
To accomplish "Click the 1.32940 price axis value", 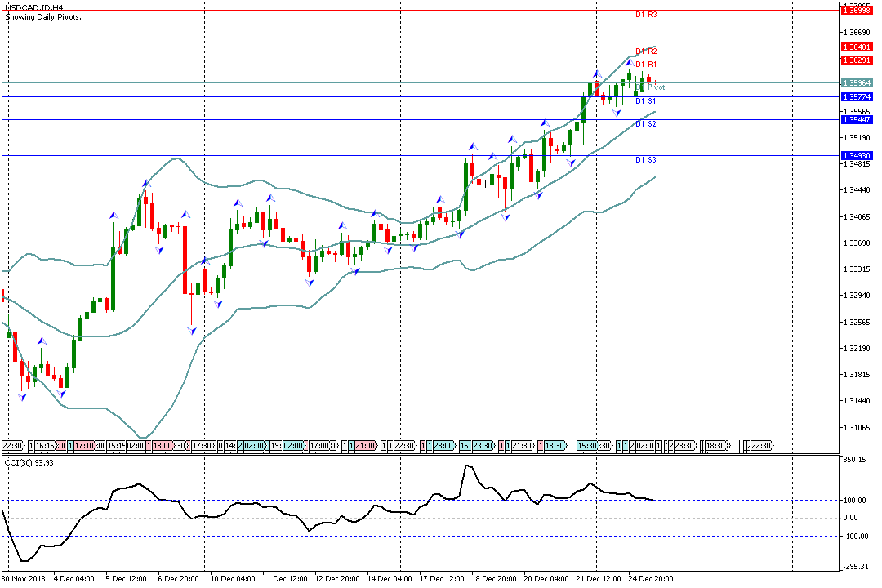I will pyautogui.click(x=857, y=296).
